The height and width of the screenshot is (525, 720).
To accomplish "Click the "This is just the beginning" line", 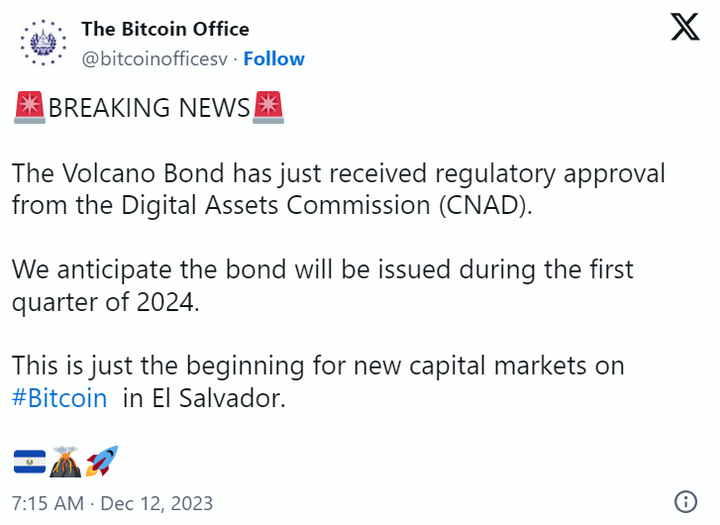I will click(318, 366).
